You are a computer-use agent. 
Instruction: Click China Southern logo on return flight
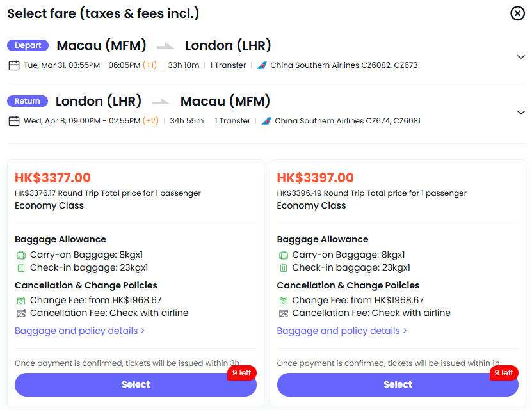pos(266,121)
